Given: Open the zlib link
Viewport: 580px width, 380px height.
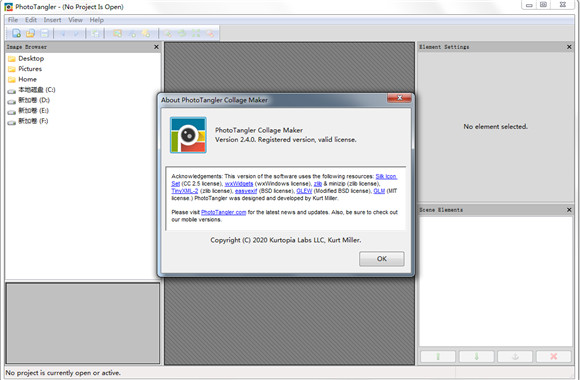Looking at the screenshot, I should 318,184.
